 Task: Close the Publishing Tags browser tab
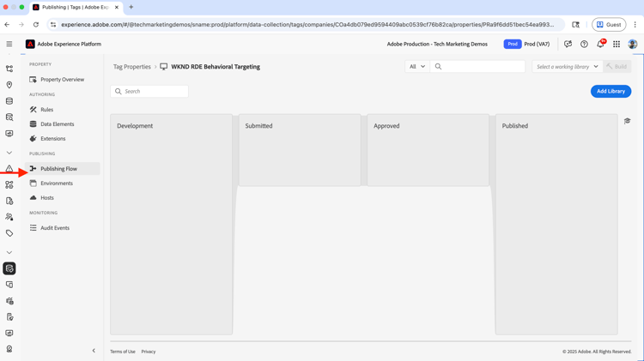coord(116,8)
